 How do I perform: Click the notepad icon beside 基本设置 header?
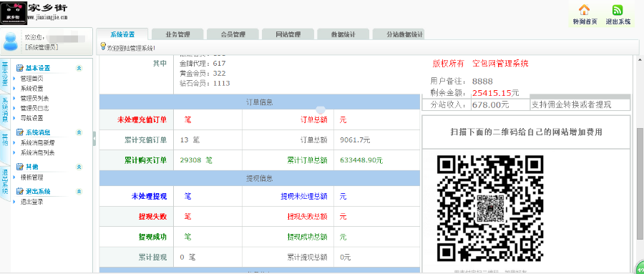(20, 68)
